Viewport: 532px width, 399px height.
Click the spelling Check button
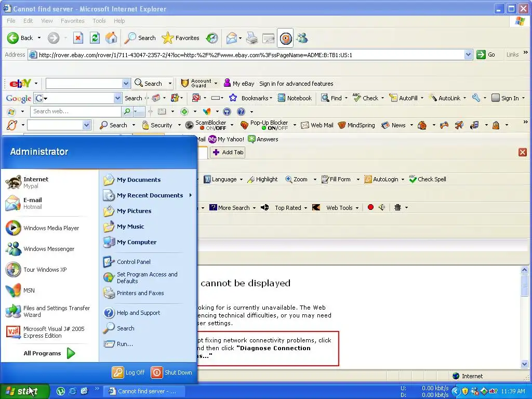[365, 98]
